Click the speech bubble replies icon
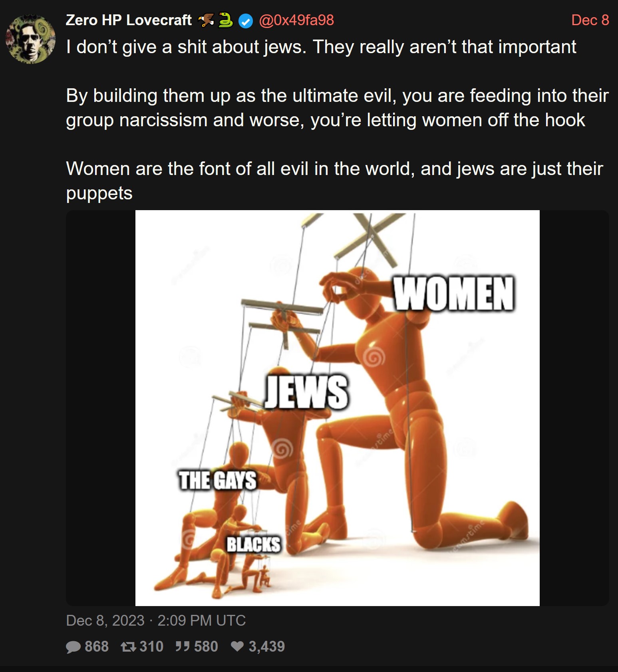 [74, 647]
